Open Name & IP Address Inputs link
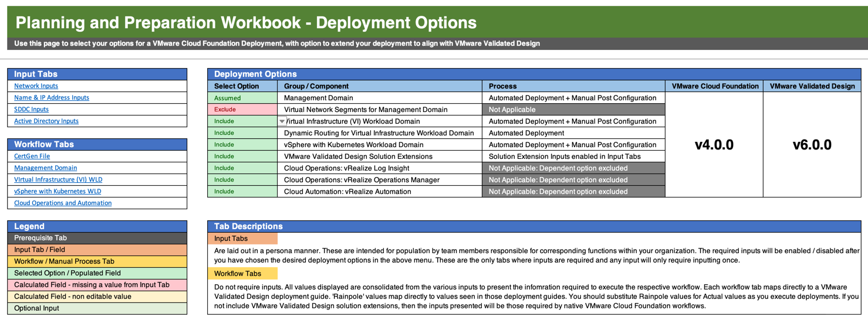 52,98
